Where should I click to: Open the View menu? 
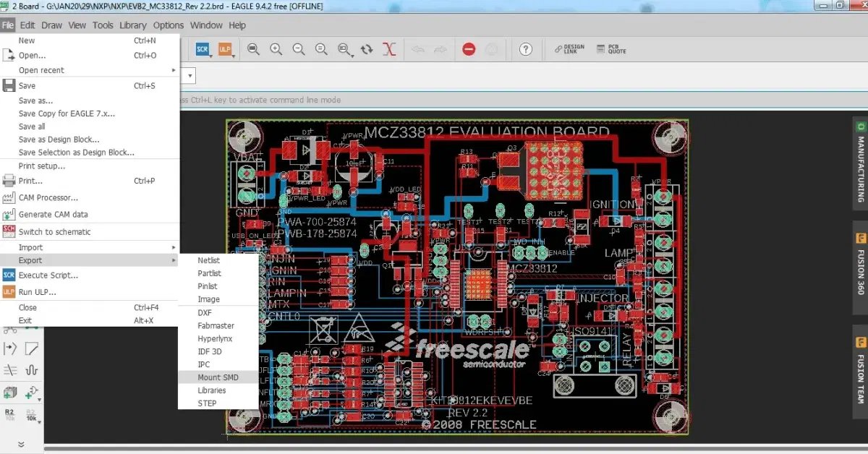(x=77, y=25)
